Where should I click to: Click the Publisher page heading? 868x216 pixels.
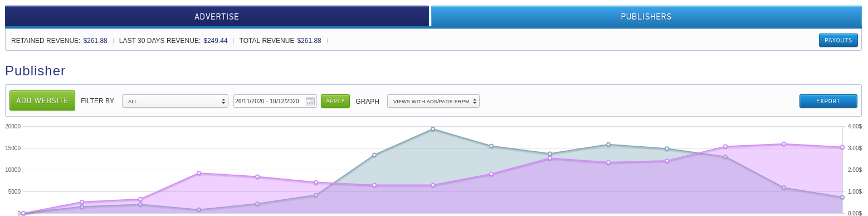tap(36, 71)
